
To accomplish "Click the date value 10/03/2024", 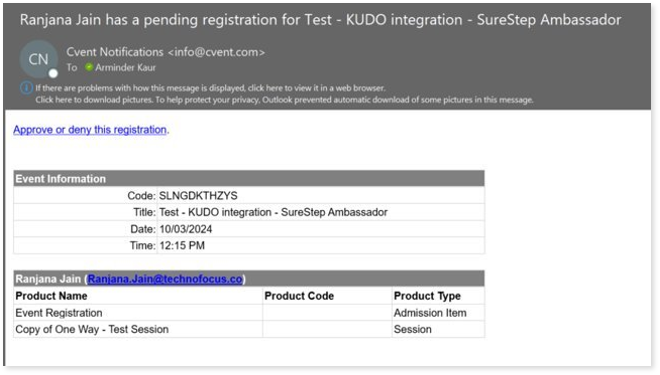I will 186,229.
